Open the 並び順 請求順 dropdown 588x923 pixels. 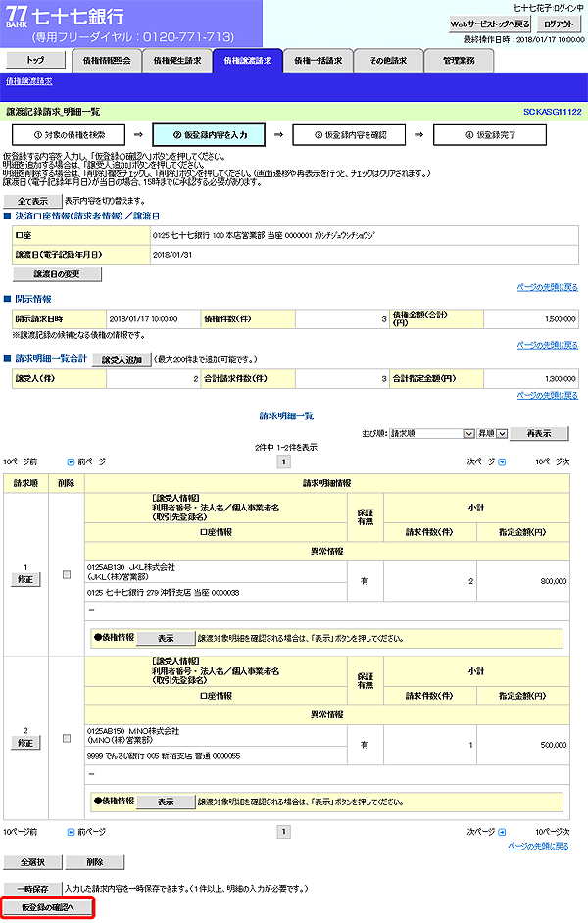pyautogui.click(x=432, y=433)
